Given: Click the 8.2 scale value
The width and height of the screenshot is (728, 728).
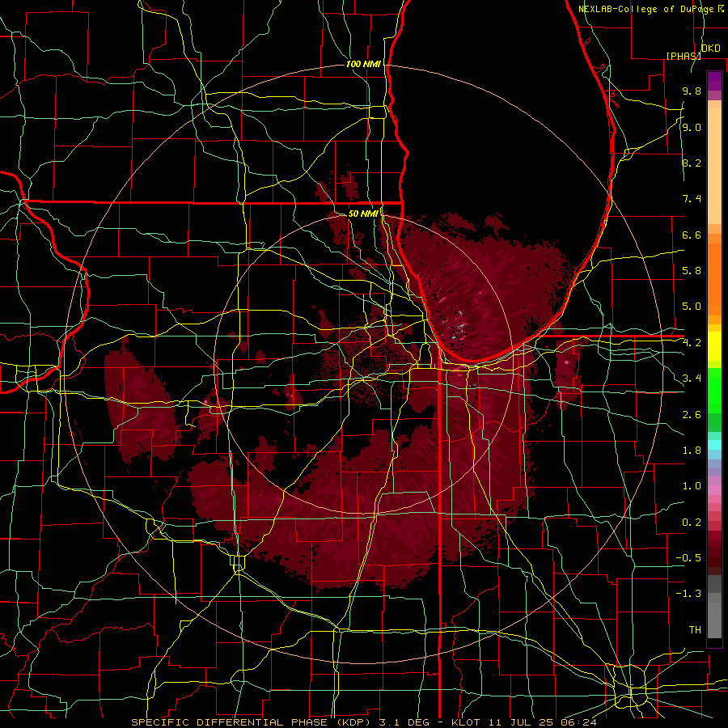Looking at the screenshot, I should (692, 163).
